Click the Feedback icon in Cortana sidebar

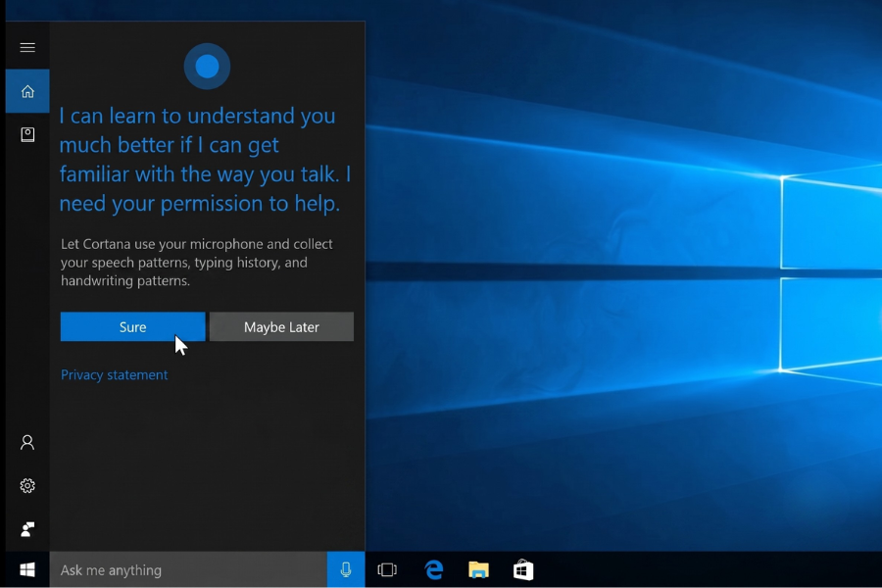pos(27,529)
